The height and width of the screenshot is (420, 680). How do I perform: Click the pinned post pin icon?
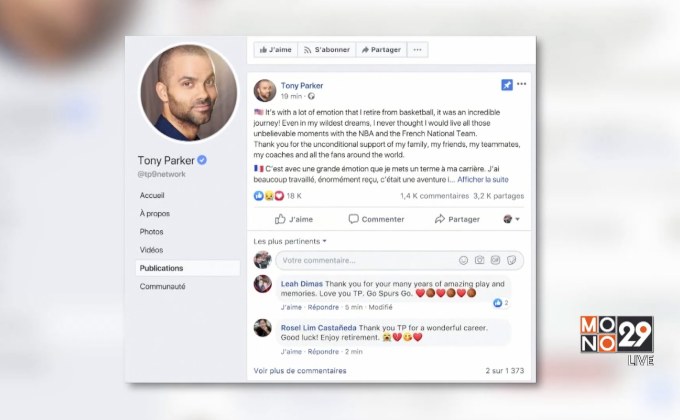coord(507,85)
